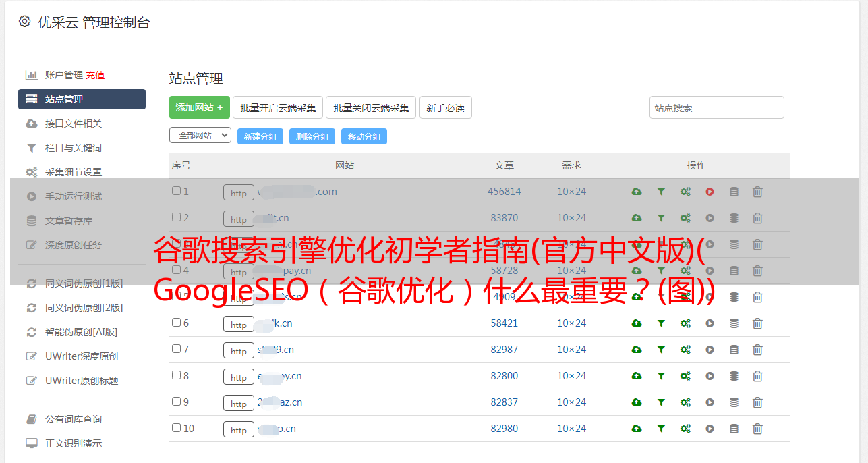Check the box for row 9

[176, 402]
